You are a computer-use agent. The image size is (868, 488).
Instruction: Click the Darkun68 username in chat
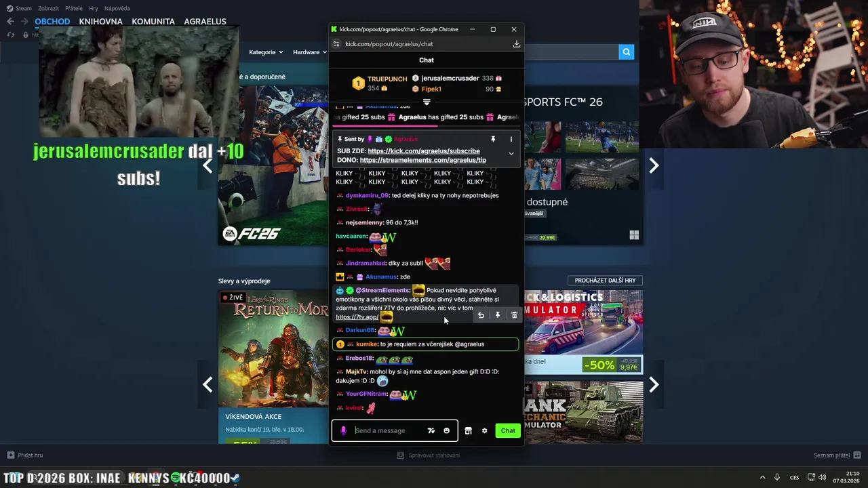tap(360, 330)
